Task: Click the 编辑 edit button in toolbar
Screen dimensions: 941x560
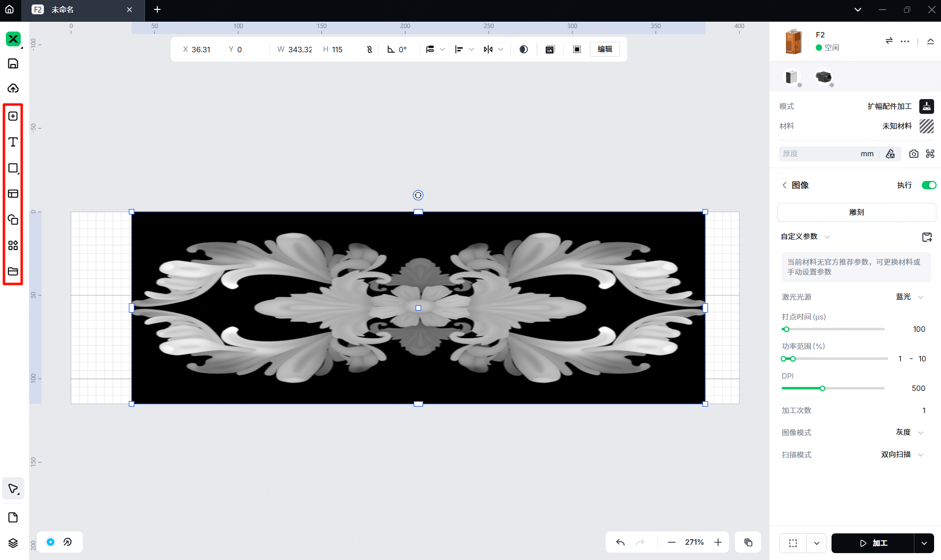Action: pos(605,49)
